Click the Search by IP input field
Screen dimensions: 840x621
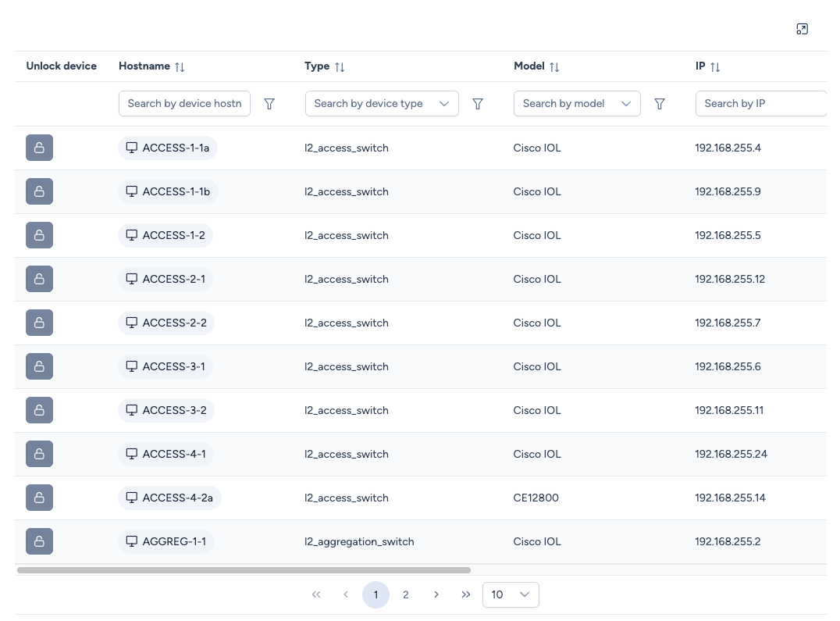[760, 104]
